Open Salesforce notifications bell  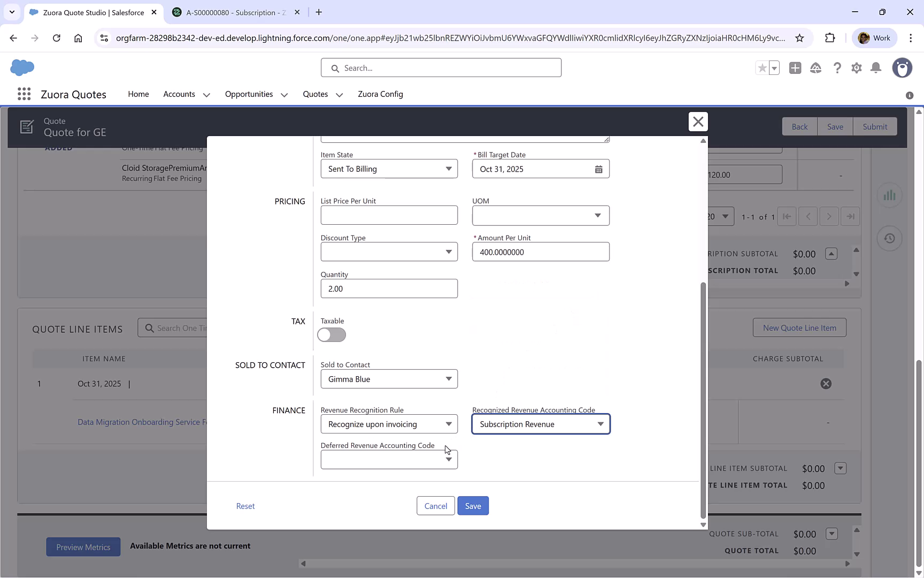876,68
